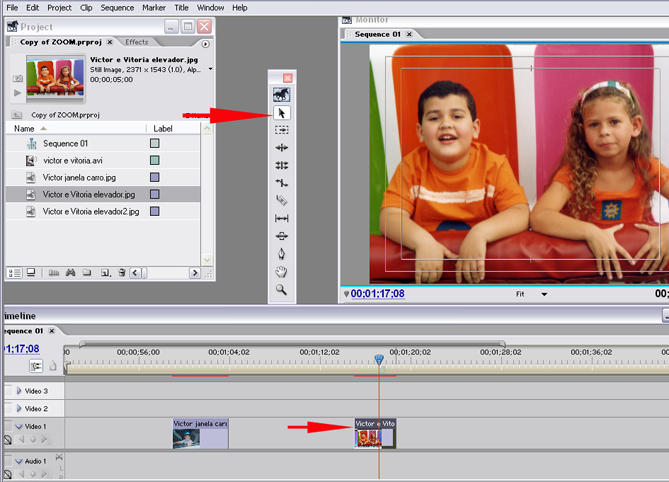Select the Ripple Edit tool

point(282,148)
